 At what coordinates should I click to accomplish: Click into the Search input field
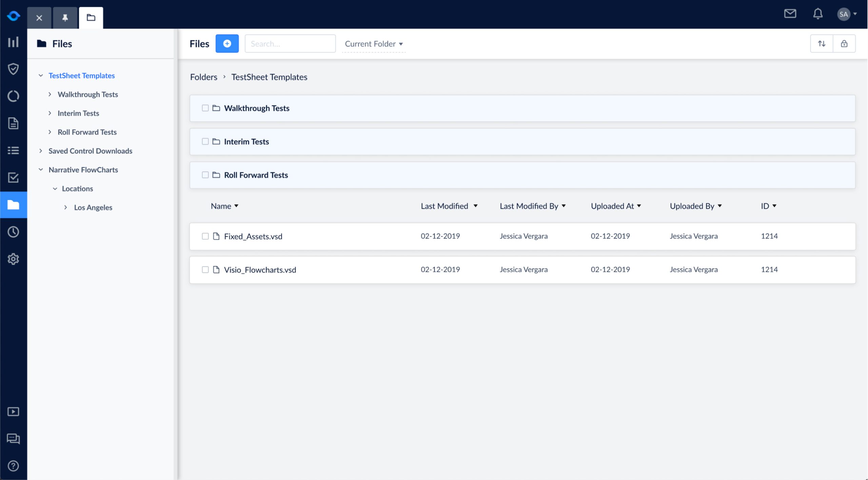click(290, 44)
